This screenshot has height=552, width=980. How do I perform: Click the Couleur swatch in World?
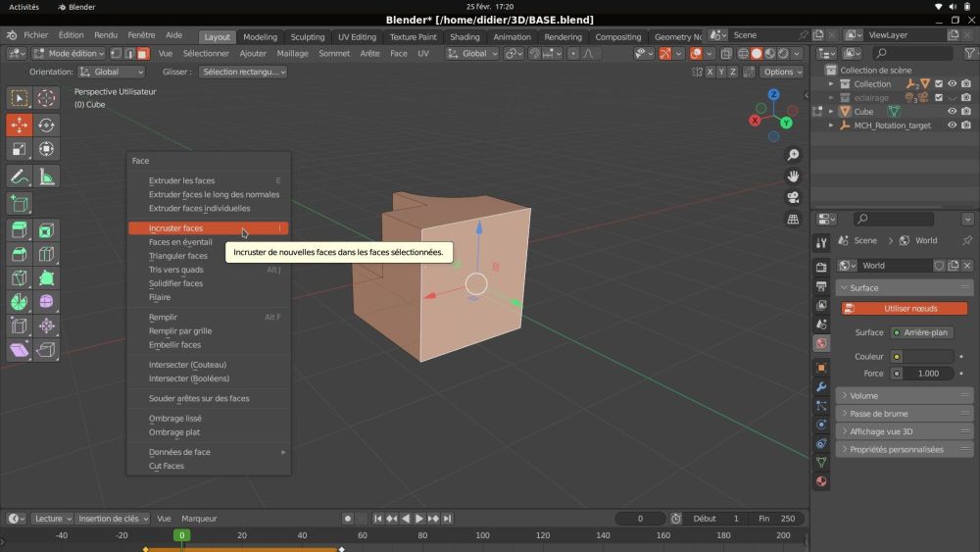point(927,356)
